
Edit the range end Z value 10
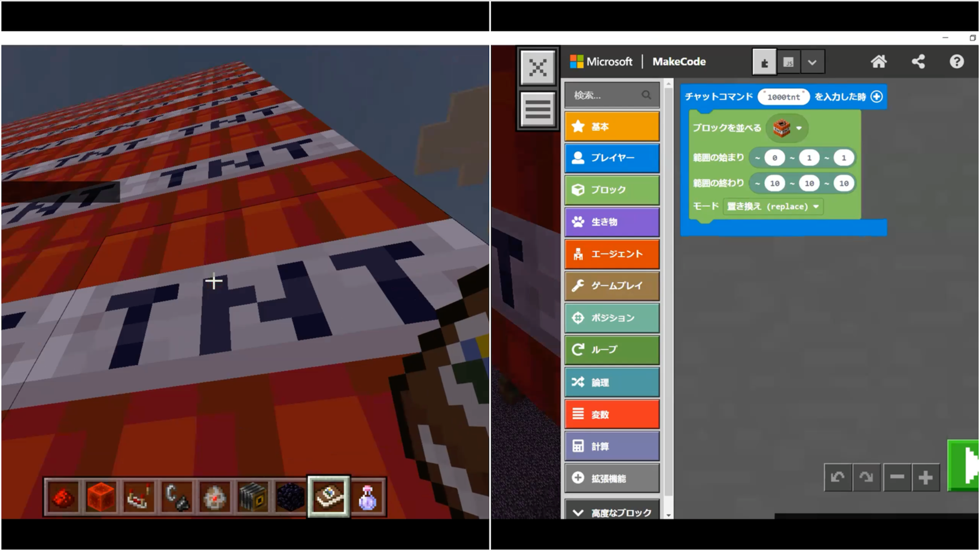tap(844, 183)
